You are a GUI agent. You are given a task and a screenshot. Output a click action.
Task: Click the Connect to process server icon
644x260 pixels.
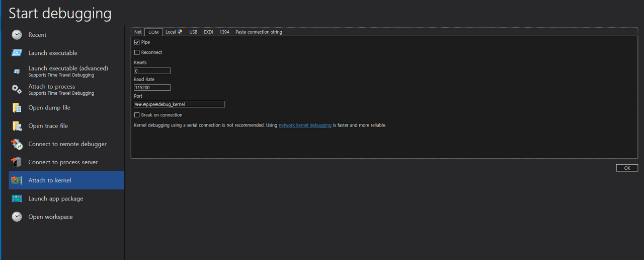tap(17, 162)
